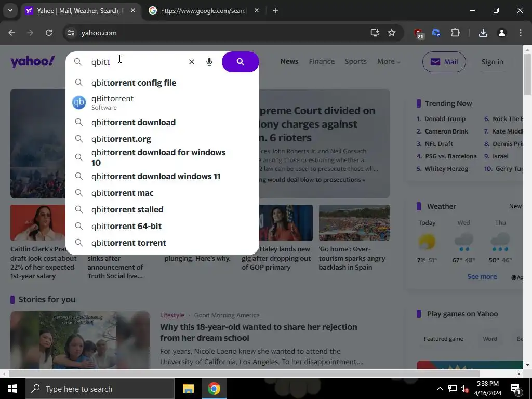Pick qbittorrent download for windows 10

tap(162, 157)
